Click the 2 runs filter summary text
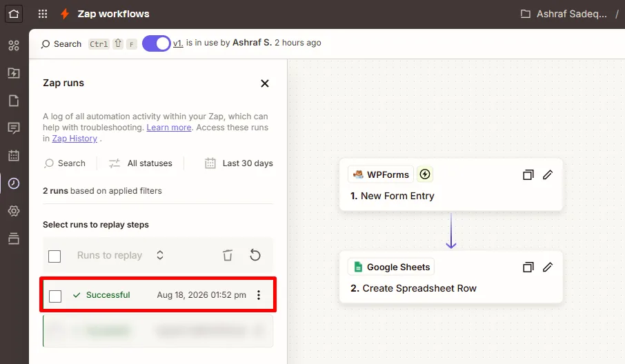625x364 pixels. click(102, 191)
